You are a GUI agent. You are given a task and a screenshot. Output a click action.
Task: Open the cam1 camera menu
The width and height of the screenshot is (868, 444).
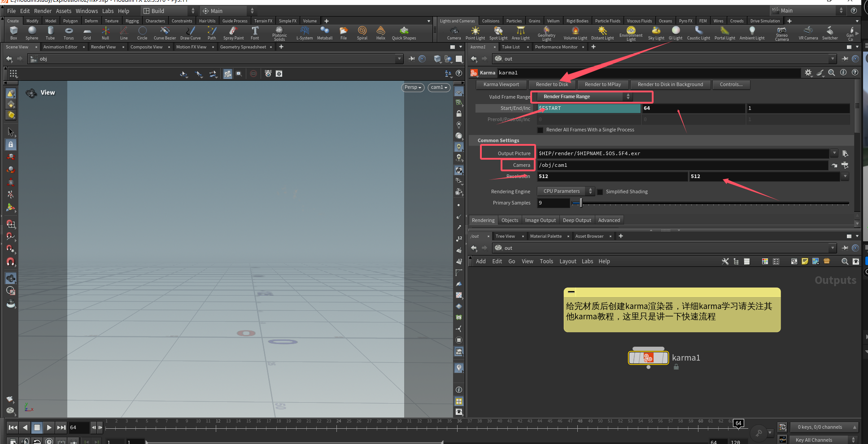coord(439,87)
